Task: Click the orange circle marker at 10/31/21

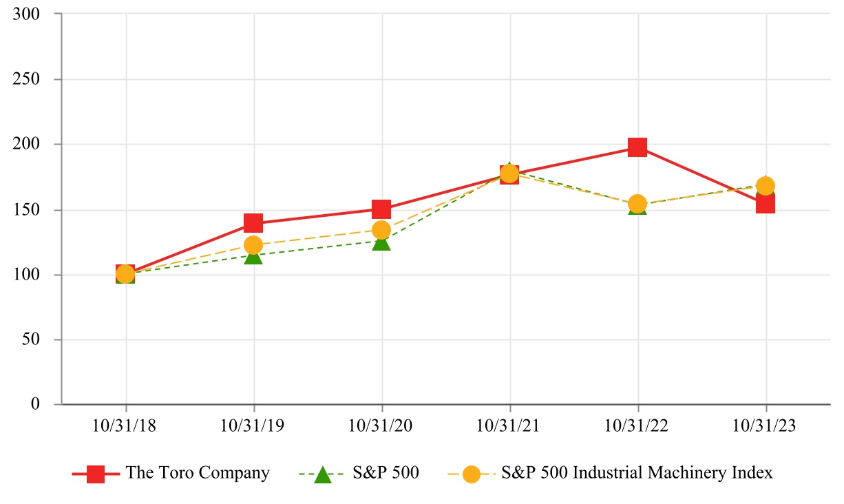Action: [x=509, y=174]
